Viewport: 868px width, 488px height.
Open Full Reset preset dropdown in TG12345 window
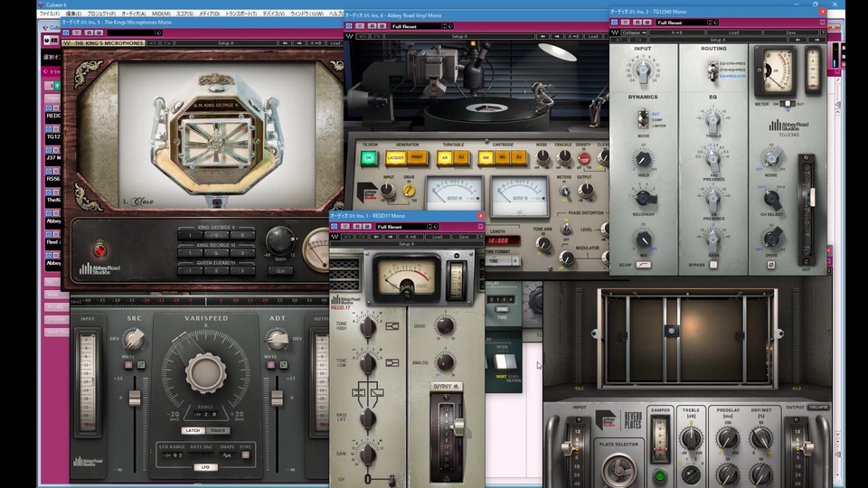684,23
